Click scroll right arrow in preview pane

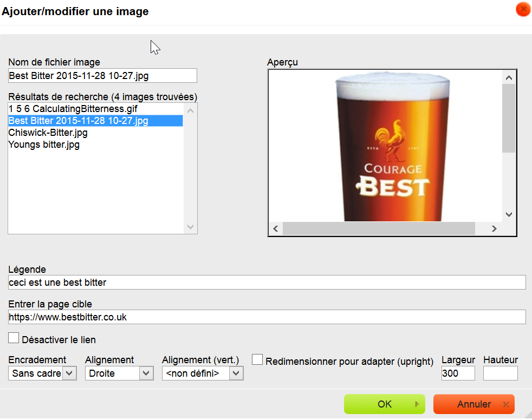click(x=494, y=228)
